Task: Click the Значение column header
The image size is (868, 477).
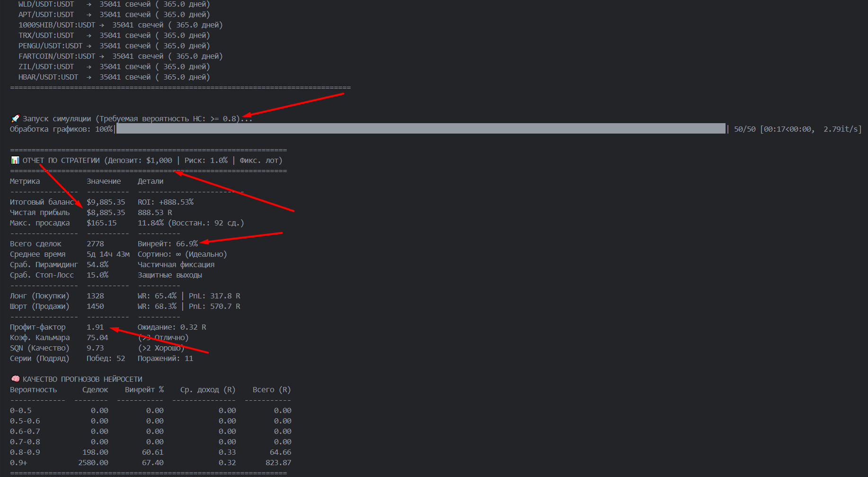Action: click(x=104, y=181)
